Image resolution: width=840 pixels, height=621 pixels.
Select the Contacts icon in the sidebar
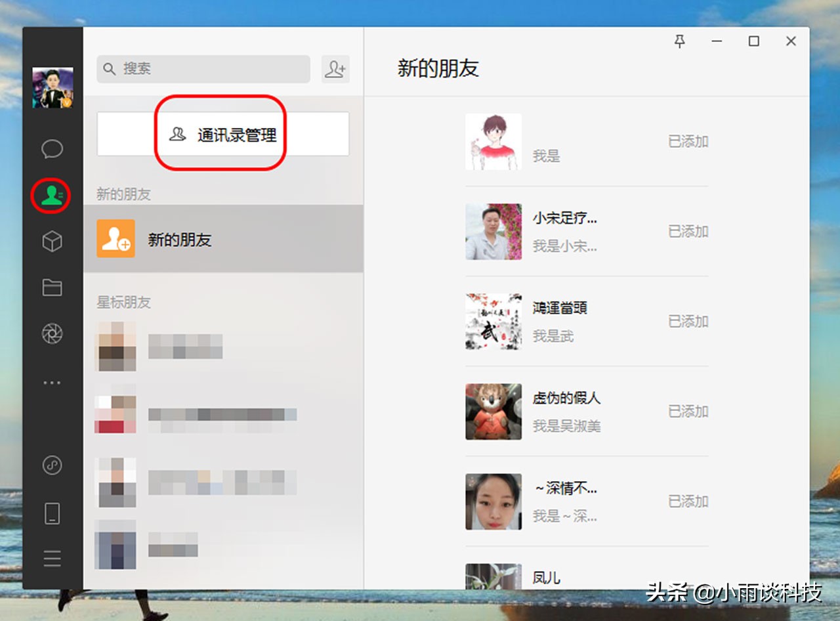(x=52, y=195)
